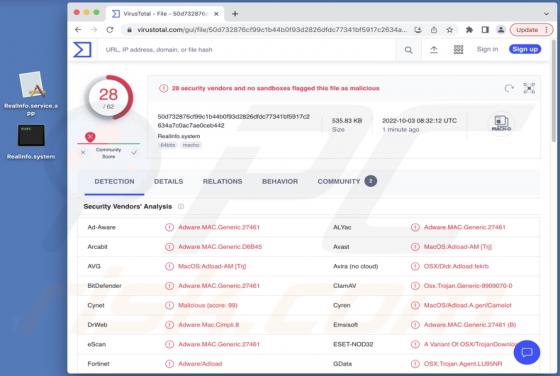
Task: Open RealInfo.system desktop file icon
Action: [x=31, y=142]
